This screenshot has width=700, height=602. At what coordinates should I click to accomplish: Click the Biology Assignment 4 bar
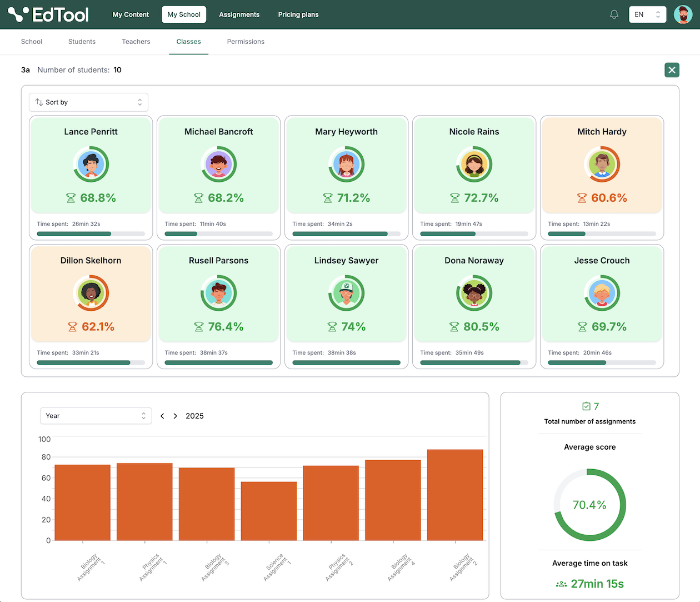(x=393, y=500)
